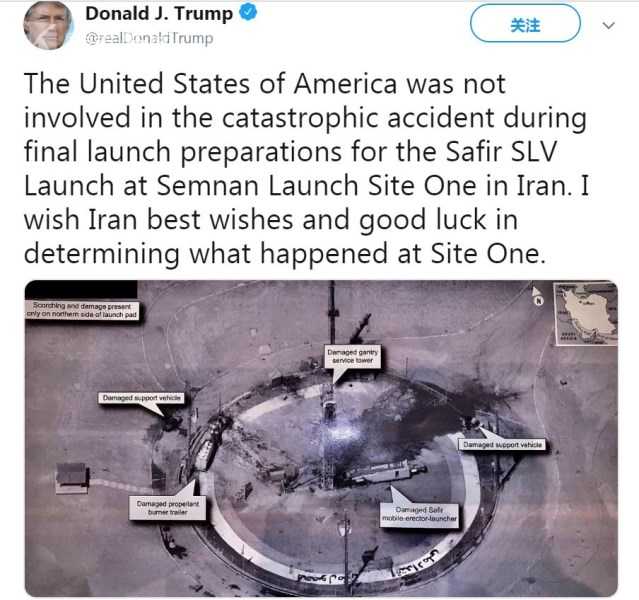
Task: Expand the tweet options chevron
Action: (x=608, y=26)
